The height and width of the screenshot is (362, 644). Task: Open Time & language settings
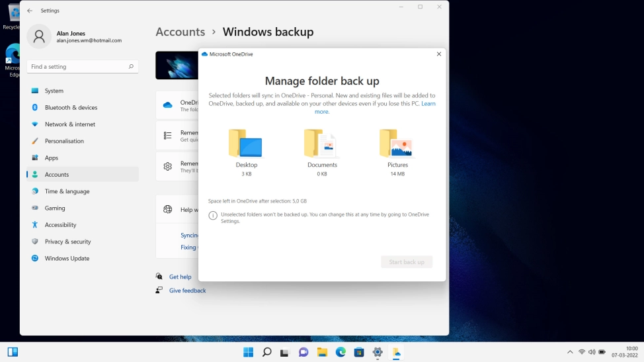pos(83,191)
